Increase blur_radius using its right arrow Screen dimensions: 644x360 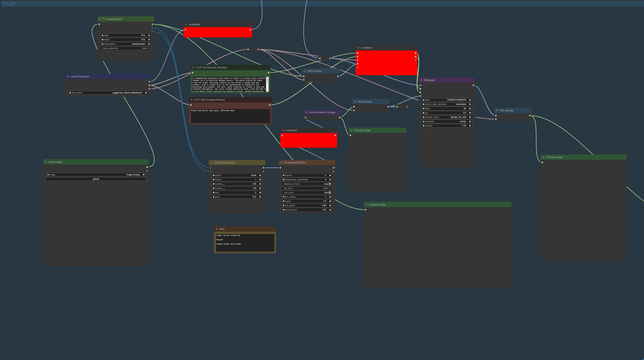point(330,197)
